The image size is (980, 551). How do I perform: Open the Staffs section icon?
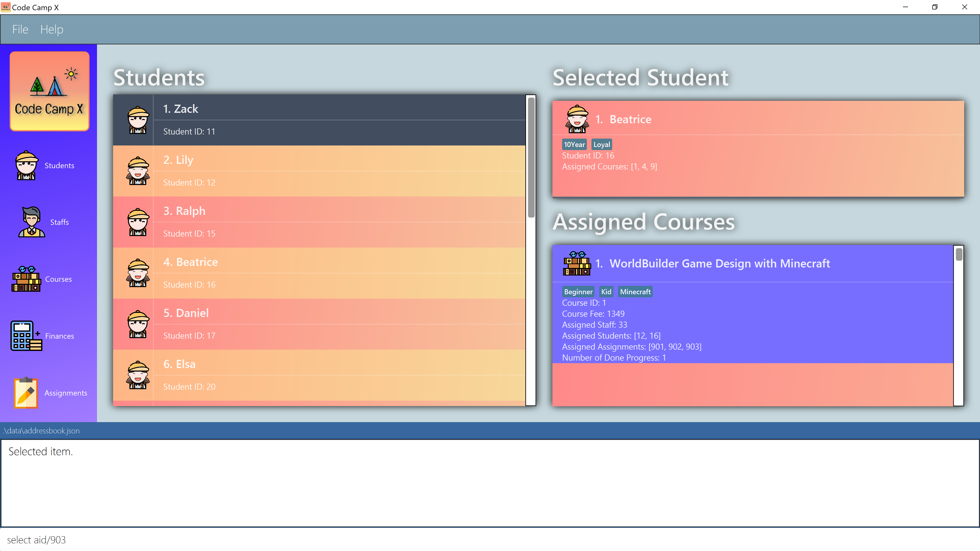pyautogui.click(x=31, y=222)
